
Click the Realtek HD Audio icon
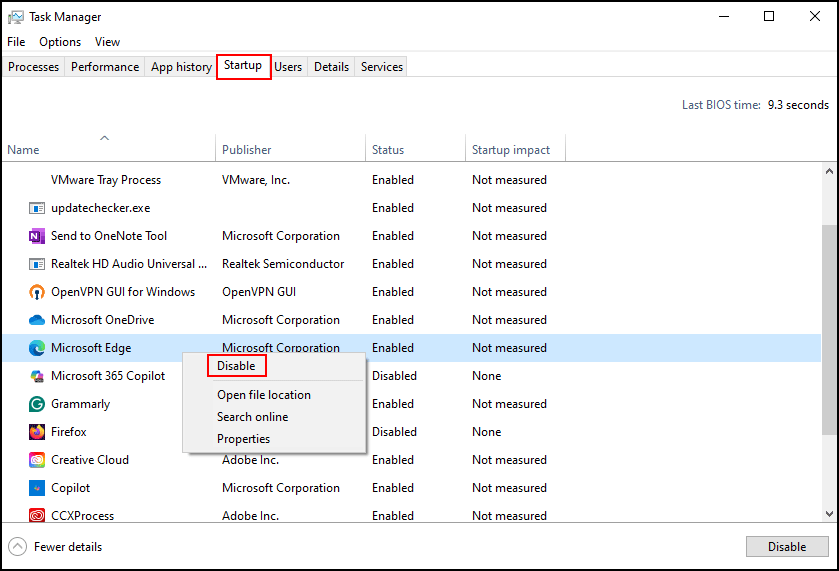pos(36,264)
